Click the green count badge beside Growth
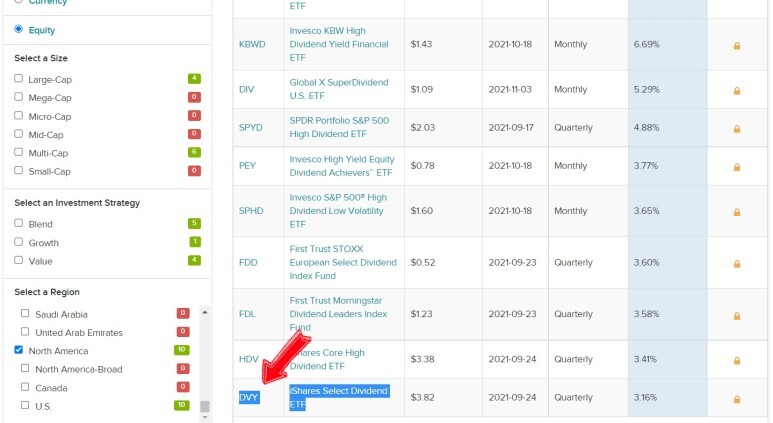 [x=194, y=242]
